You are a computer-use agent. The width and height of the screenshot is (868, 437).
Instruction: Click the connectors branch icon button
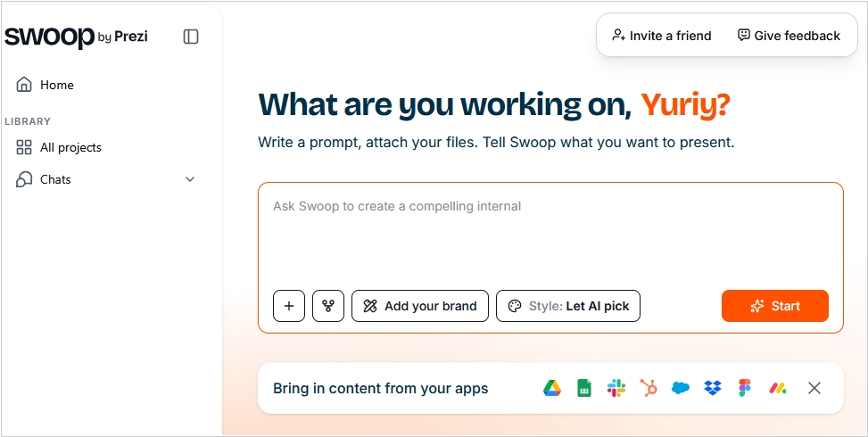click(328, 306)
